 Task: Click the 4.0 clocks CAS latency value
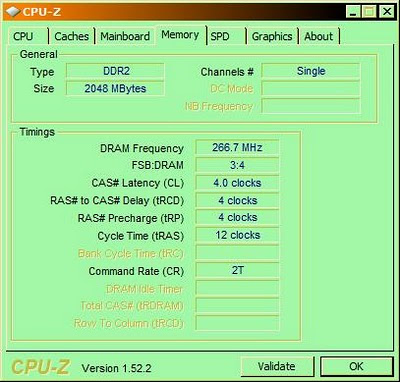237,183
